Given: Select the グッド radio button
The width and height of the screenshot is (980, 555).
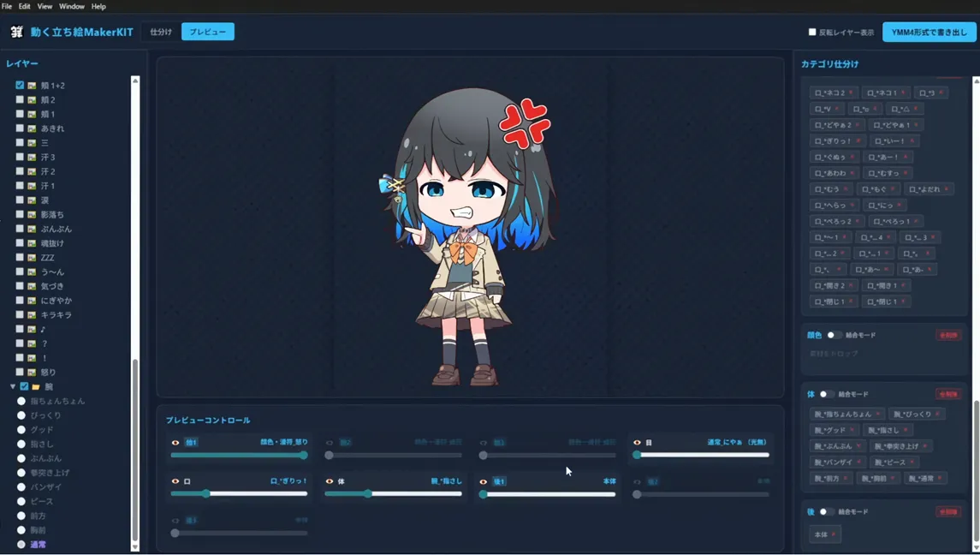Looking at the screenshot, I should coord(21,430).
